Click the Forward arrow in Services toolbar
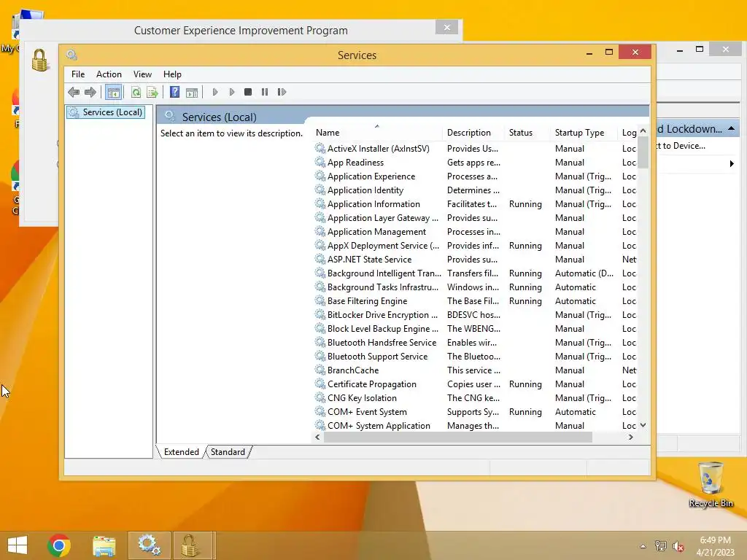 90,92
